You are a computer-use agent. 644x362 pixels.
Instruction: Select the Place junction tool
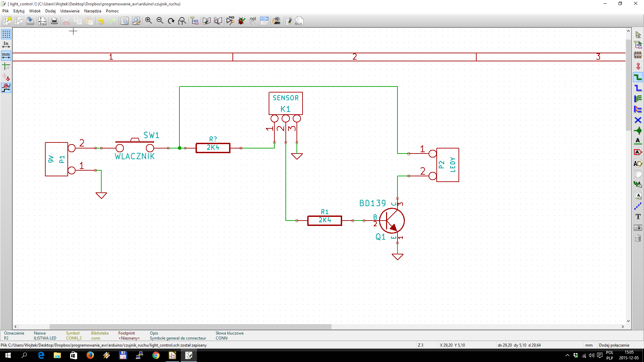click(x=638, y=131)
